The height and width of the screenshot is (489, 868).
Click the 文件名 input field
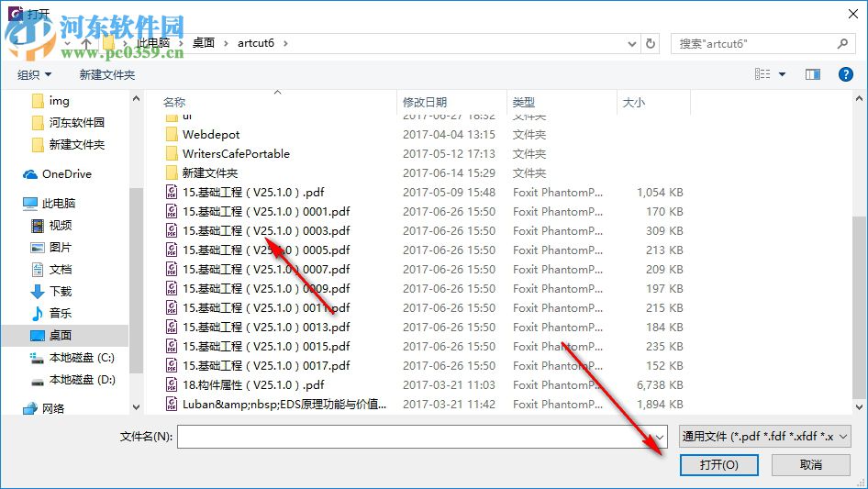click(415, 437)
